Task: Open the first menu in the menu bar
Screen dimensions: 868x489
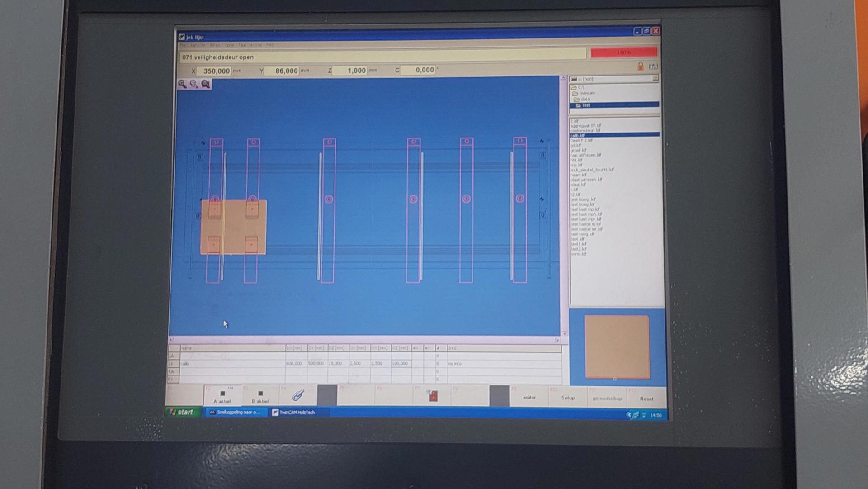Action: [x=183, y=45]
